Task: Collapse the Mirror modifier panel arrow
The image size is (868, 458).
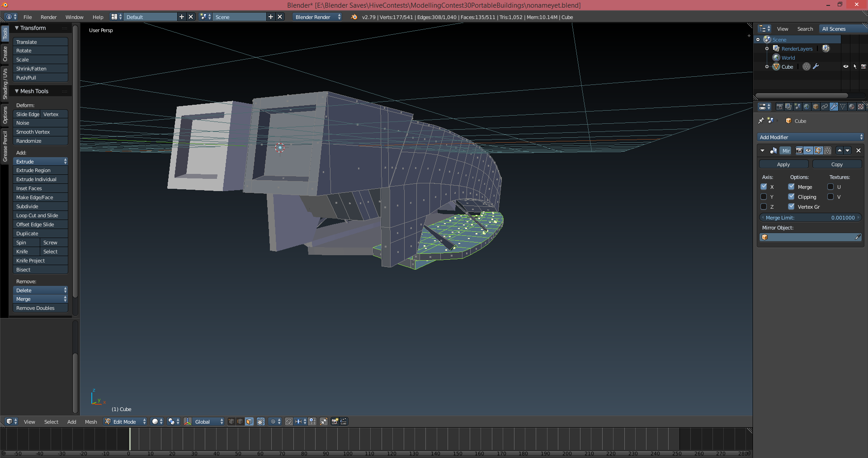Action: click(763, 150)
